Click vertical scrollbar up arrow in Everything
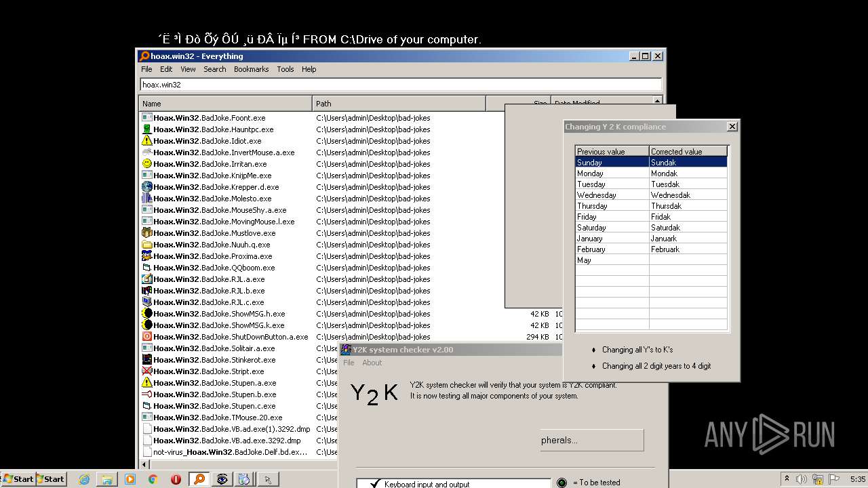The width and height of the screenshot is (868, 488). (x=657, y=100)
